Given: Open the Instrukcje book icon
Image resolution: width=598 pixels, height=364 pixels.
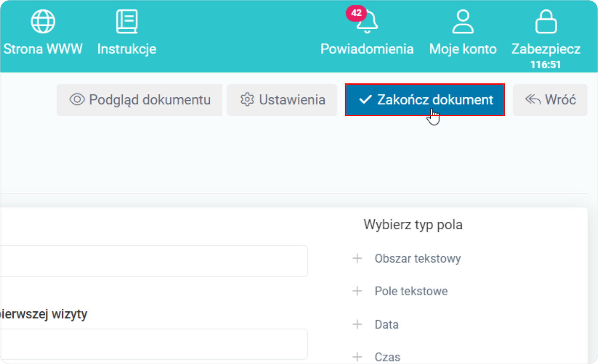Looking at the screenshot, I should pyautogui.click(x=127, y=21).
